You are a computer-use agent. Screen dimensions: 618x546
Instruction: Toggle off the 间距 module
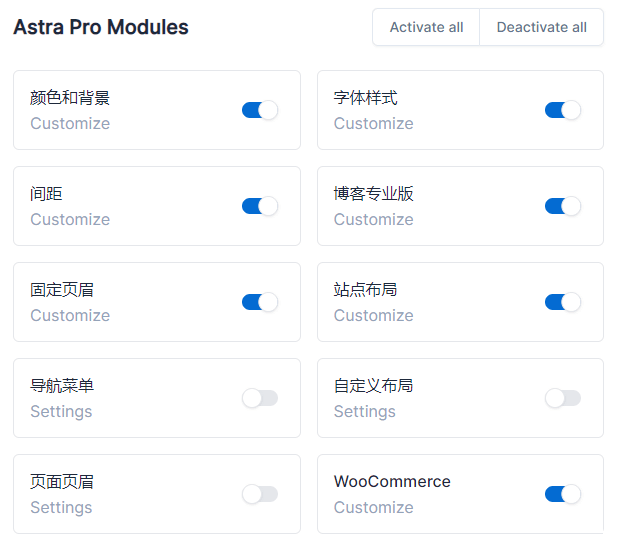260,206
